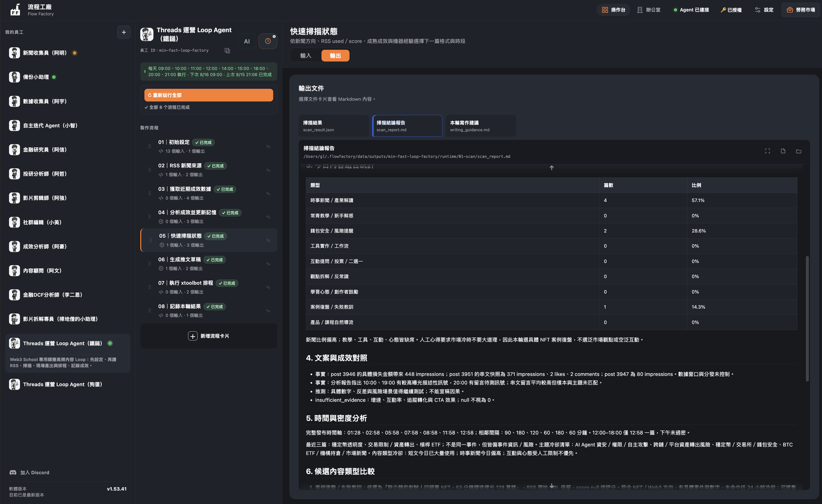
Task: Select employee 金融研究員（阿信）
Action: tap(68, 150)
